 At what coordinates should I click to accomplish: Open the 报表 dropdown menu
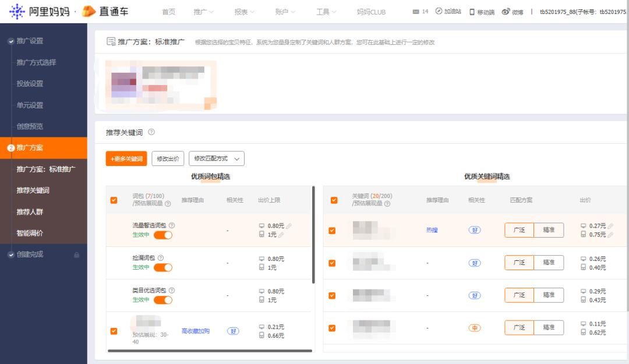[244, 10]
